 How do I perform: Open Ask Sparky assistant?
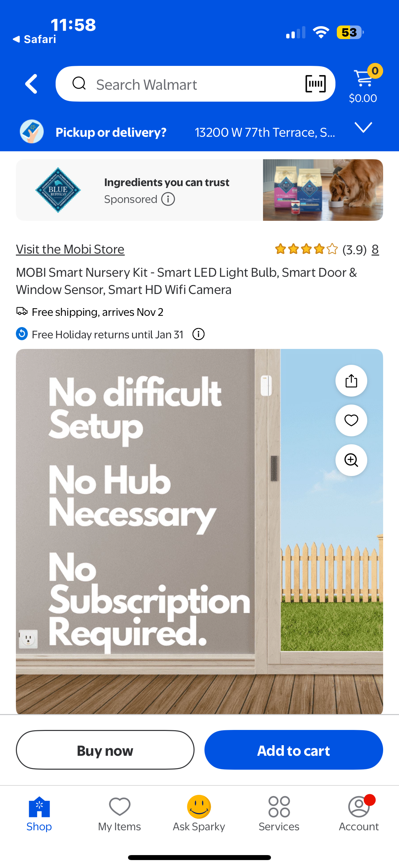pyautogui.click(x=199, y=815)
